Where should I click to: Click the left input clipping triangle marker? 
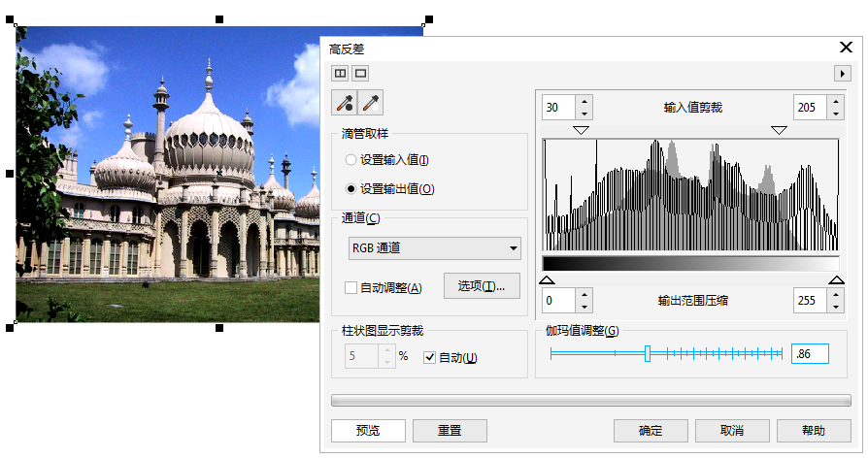tap(581, 130)
